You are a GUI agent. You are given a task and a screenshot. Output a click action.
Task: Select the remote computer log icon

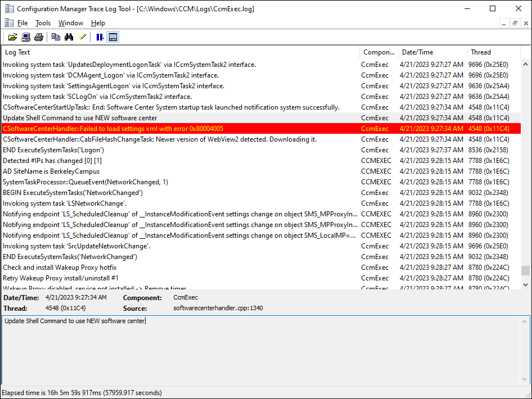[x=25, y=37]
